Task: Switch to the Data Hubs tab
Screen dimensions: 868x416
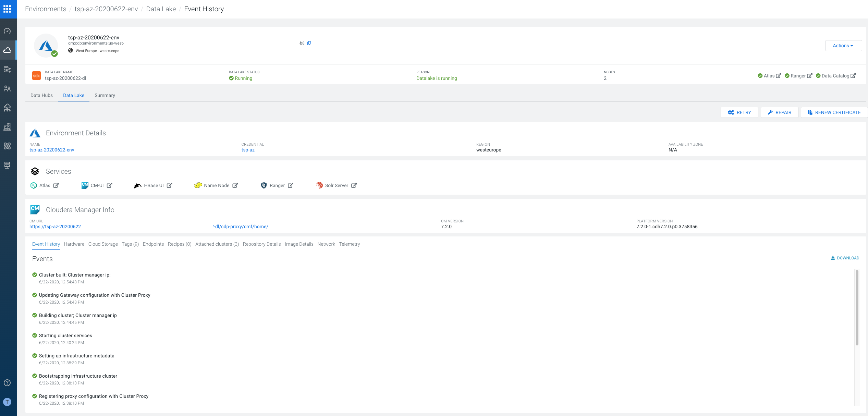Action: [41, 95]
